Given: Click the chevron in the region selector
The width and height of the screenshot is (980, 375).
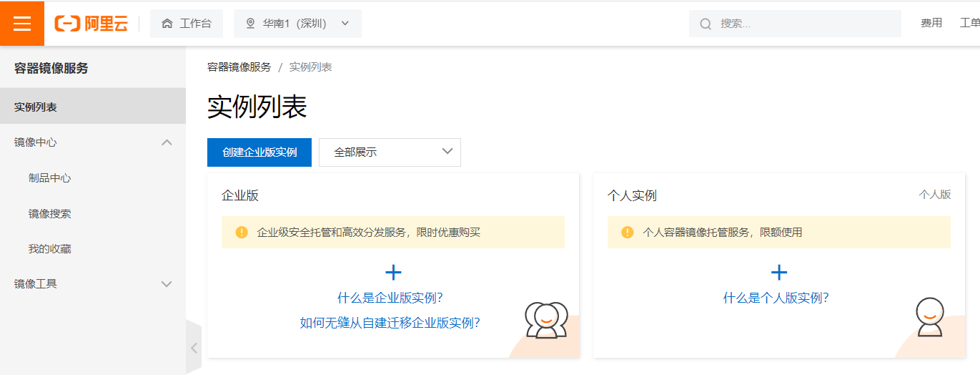Looking at the screenshot, I should pyautogui.click(x=345, y=24).
